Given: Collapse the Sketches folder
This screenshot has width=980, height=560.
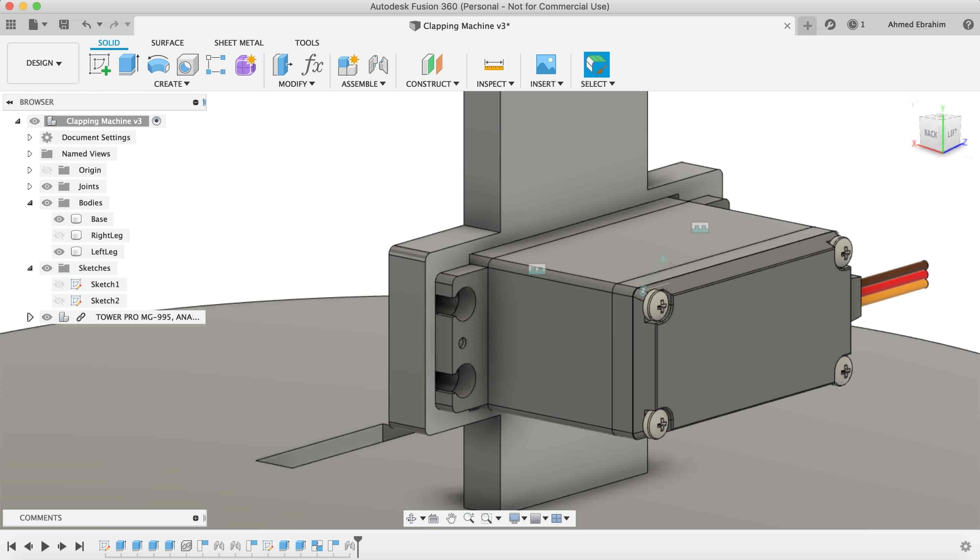Looking at the screenshot, I should tap(30, 268).
